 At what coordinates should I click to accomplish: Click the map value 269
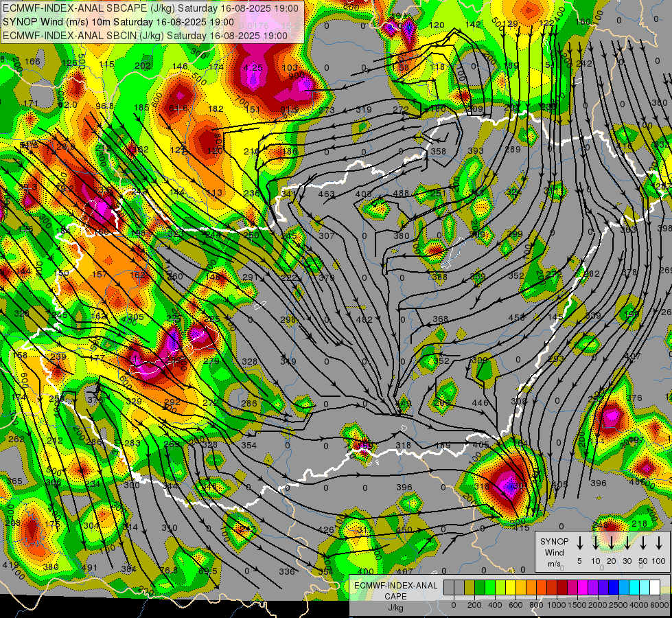coord(666,270)
